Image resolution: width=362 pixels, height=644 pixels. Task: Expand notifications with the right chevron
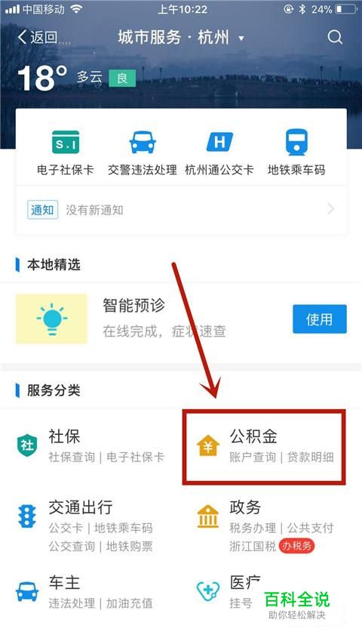331,209
